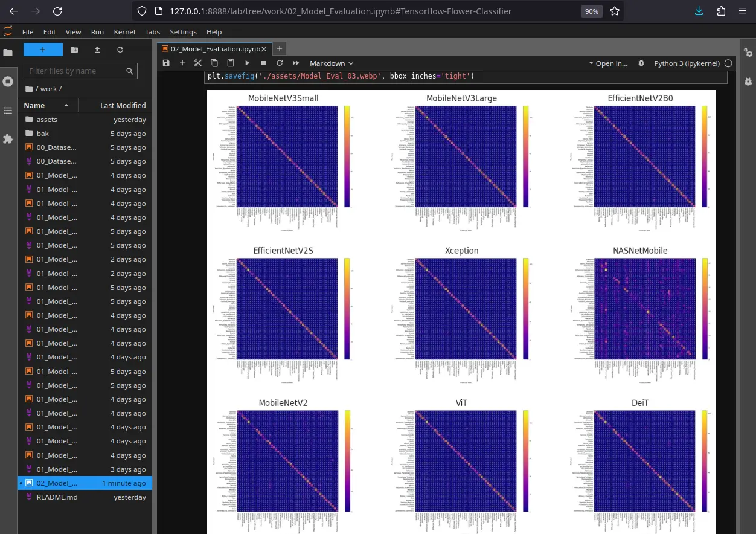The height and width of the screenshot is (534, 756).
Task: Save the notebook with the floppy disk icon
Action: pyautogui.click(x=166, y=63)
